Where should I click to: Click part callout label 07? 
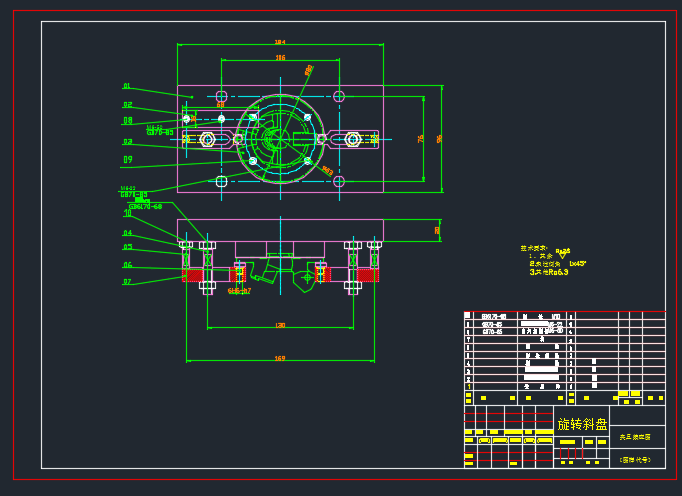tap(128, 282)
